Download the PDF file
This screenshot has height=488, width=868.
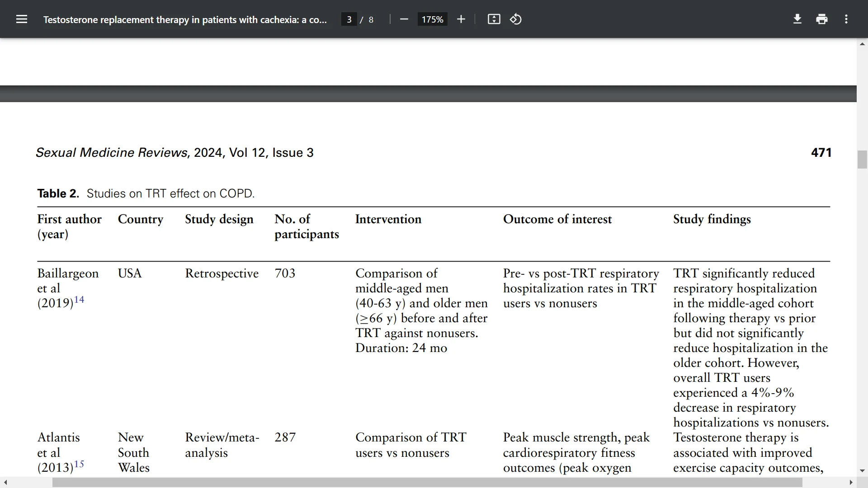pyautogui.click(x=797, y=19)
